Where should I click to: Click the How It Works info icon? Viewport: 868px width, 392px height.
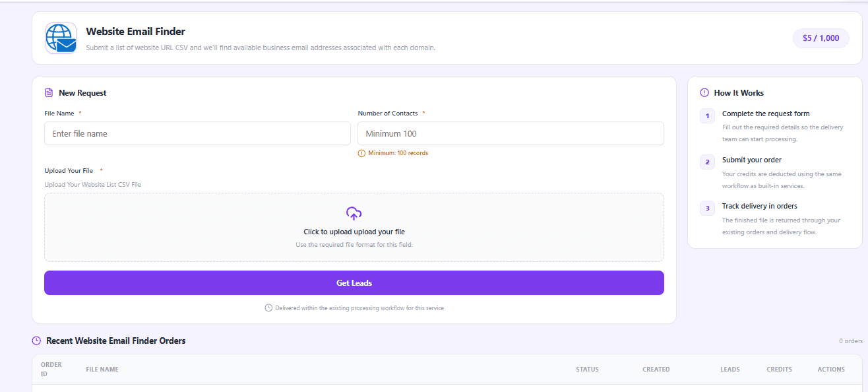tap(704, 93)
